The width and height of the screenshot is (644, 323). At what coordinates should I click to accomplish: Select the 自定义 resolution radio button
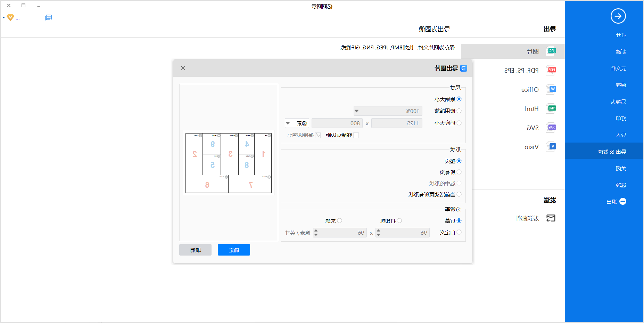click(459, 232)
